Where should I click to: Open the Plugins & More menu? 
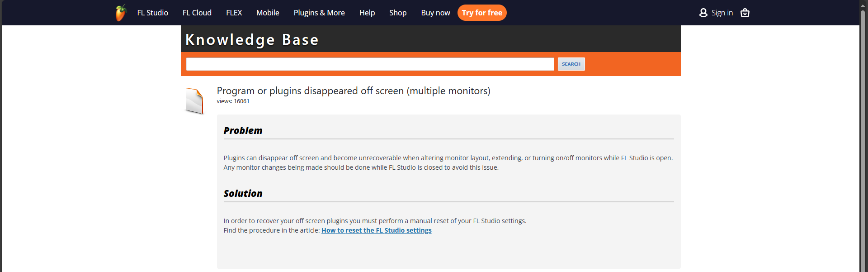tap(319, 13)
